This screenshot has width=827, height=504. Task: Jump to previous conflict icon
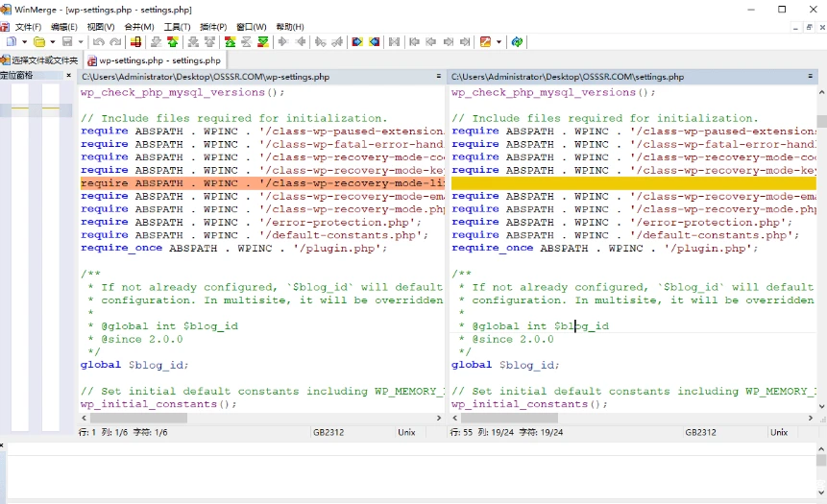pyautogui.click(x=210, y=41)
